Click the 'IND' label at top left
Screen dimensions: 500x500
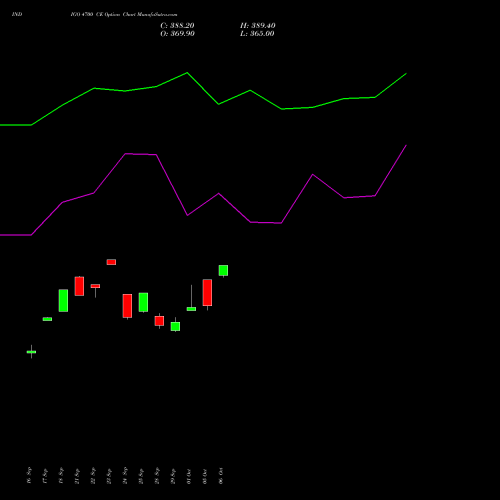[17, 14]
